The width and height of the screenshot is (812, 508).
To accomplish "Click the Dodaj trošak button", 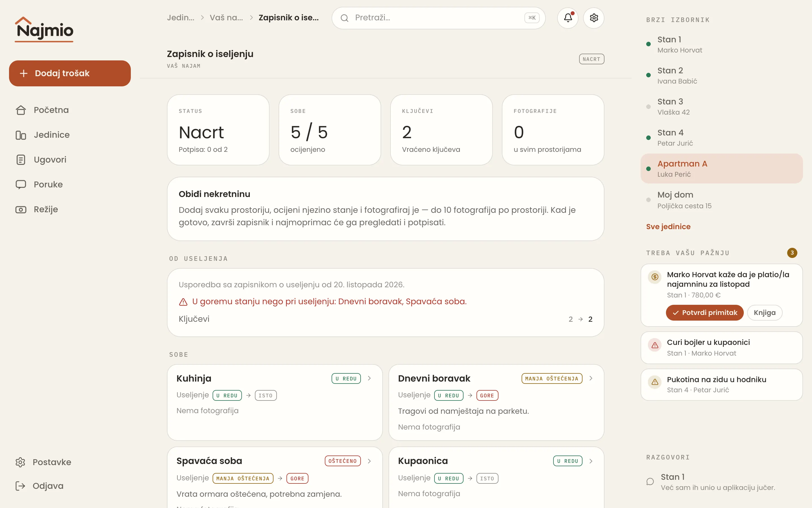I will point(70,73).
